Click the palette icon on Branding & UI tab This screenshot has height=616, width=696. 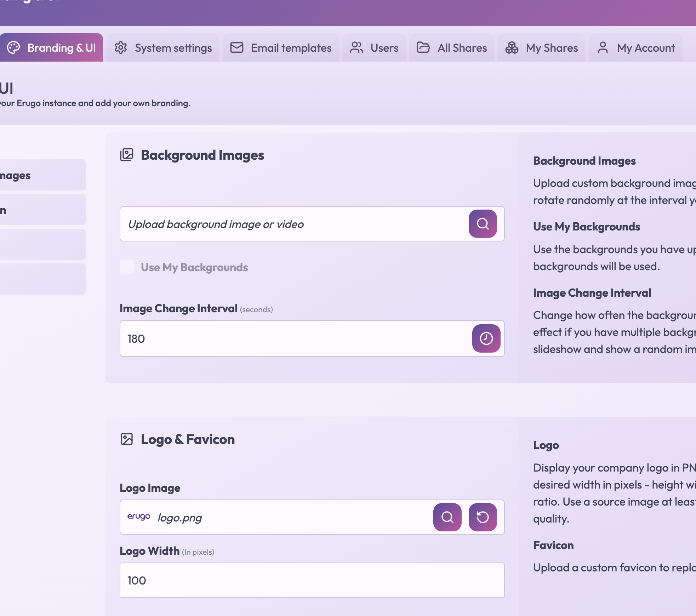14,47
